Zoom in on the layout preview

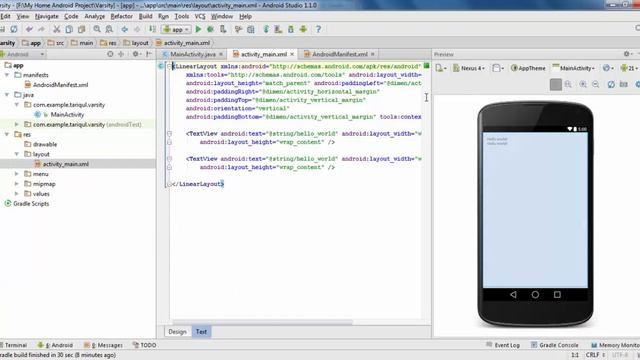click(583, 84)
